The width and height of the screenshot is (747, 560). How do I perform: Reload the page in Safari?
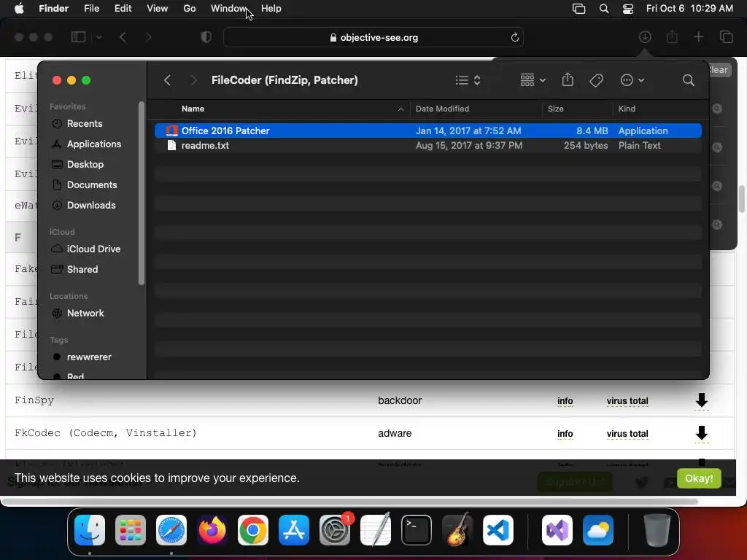pyautogui.click(x=514, y=38)
